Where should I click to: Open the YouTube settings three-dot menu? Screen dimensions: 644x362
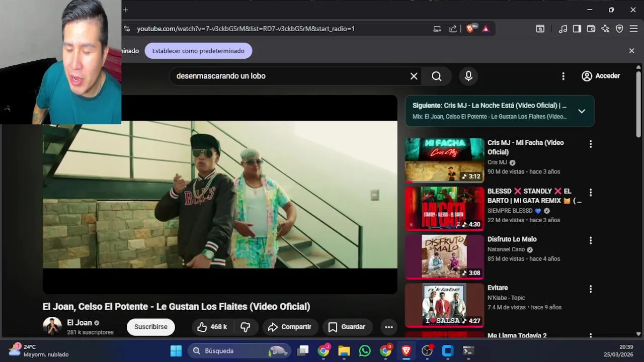coord(563,76)
